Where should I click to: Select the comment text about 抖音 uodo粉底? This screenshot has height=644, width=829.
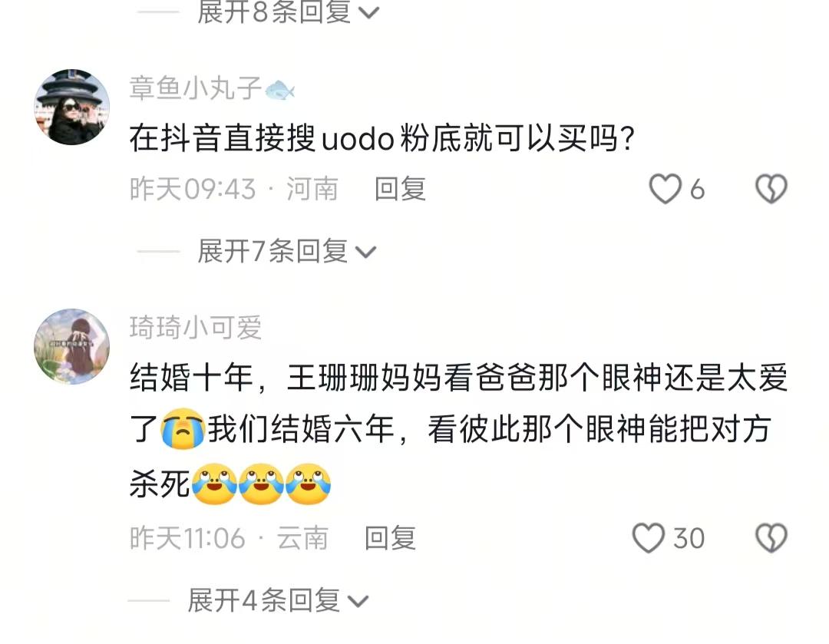381,138
